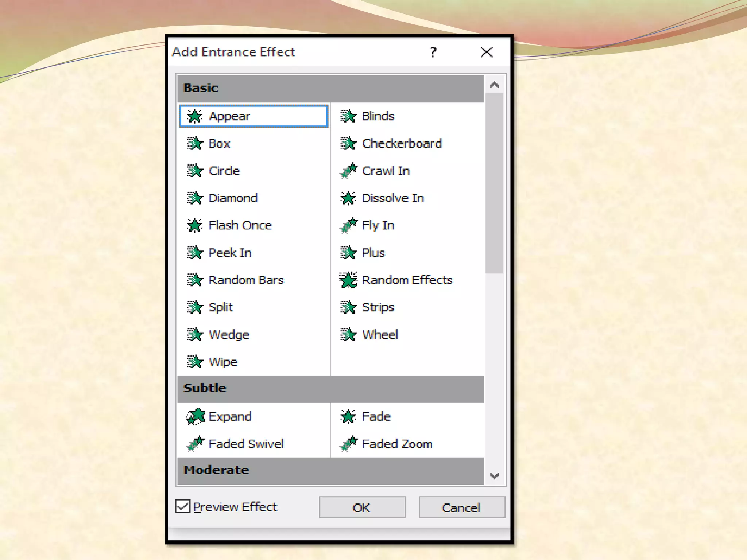The height and width of the screenshot is (560, 747).
Task: Click the Crawl In star icon
Action: pyautogui.click(x=348, y=171)
